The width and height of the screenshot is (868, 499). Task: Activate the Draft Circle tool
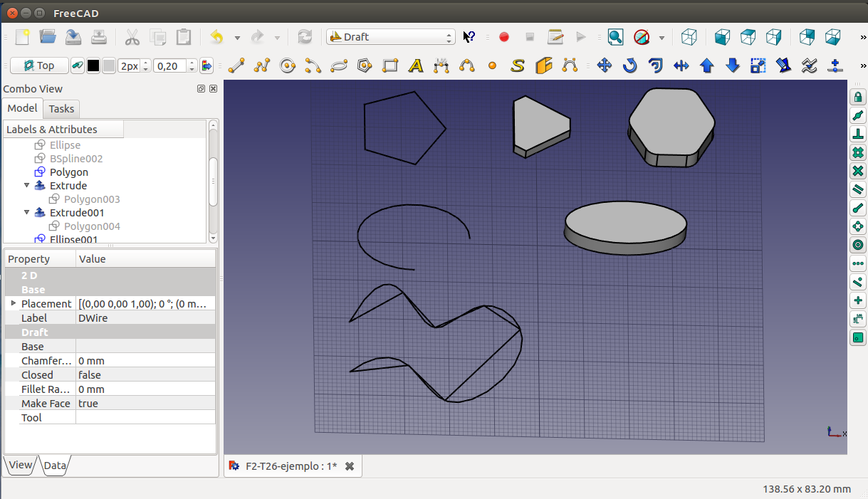(x=288, y=66)
